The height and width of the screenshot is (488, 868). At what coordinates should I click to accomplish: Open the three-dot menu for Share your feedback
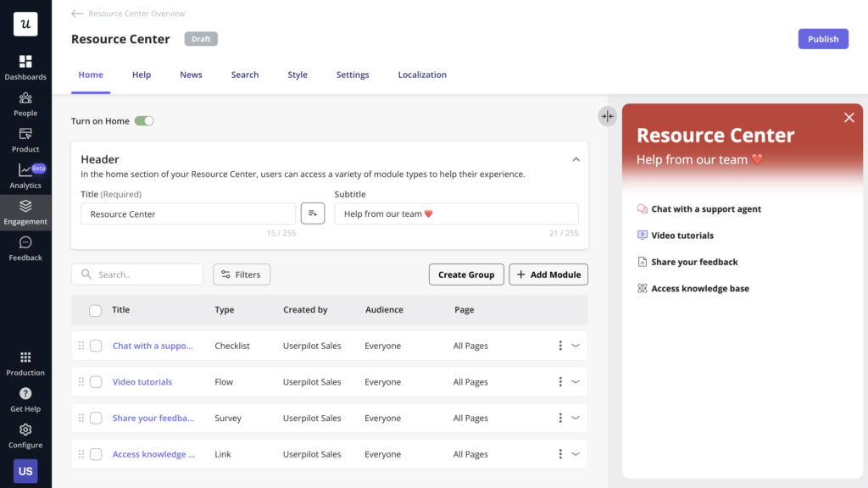point(559,417)
